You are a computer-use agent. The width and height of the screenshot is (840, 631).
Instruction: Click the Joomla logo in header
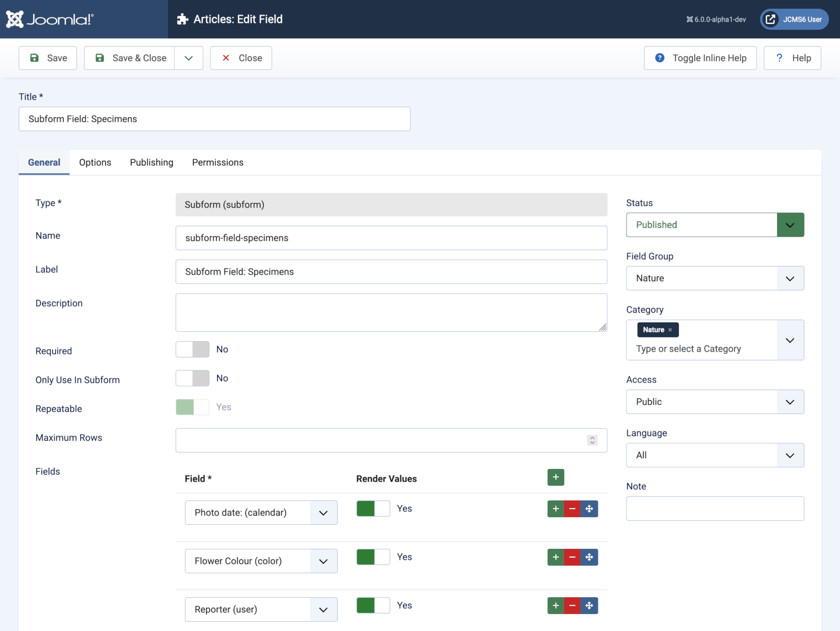click(50, 19)
